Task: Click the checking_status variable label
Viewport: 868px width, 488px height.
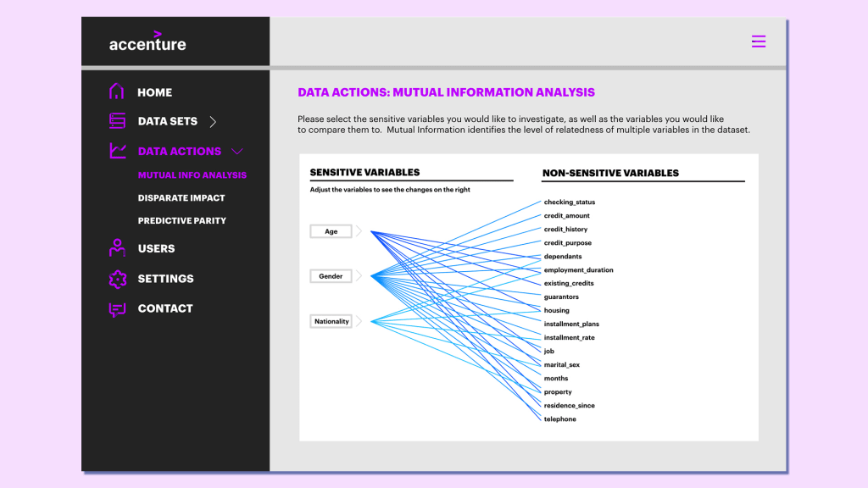Action: pyautogui.click(x=570, y=202)
